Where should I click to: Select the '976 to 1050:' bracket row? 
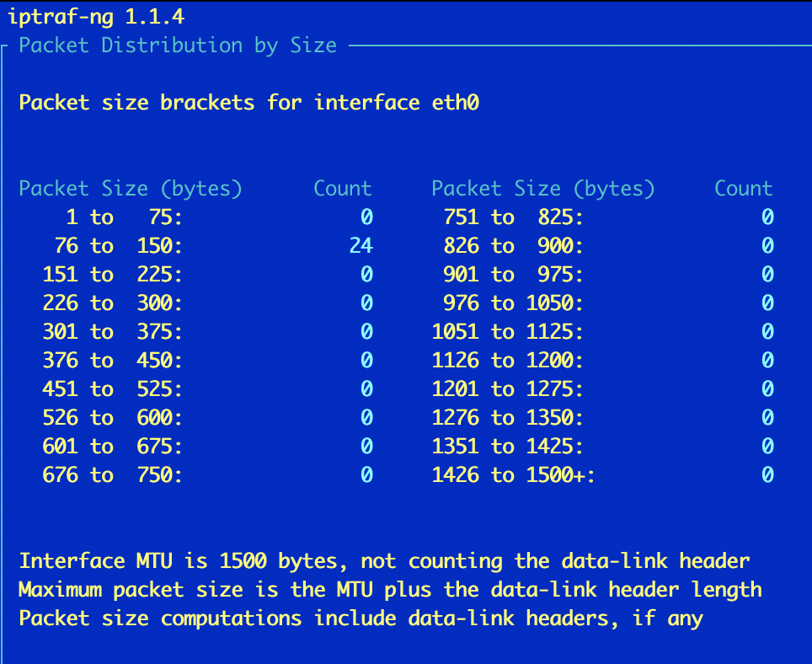click(x=609, y=303)
